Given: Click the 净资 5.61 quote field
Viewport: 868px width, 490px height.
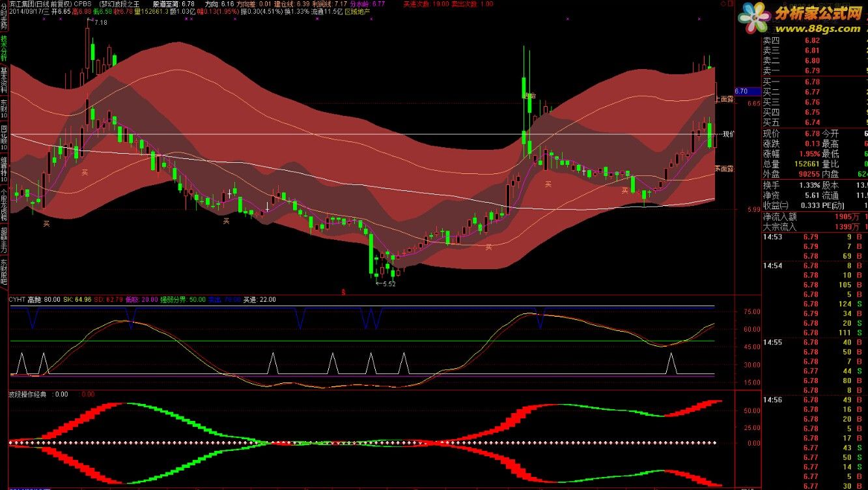Looking at the screenshot, I should [x=792, y=195].
